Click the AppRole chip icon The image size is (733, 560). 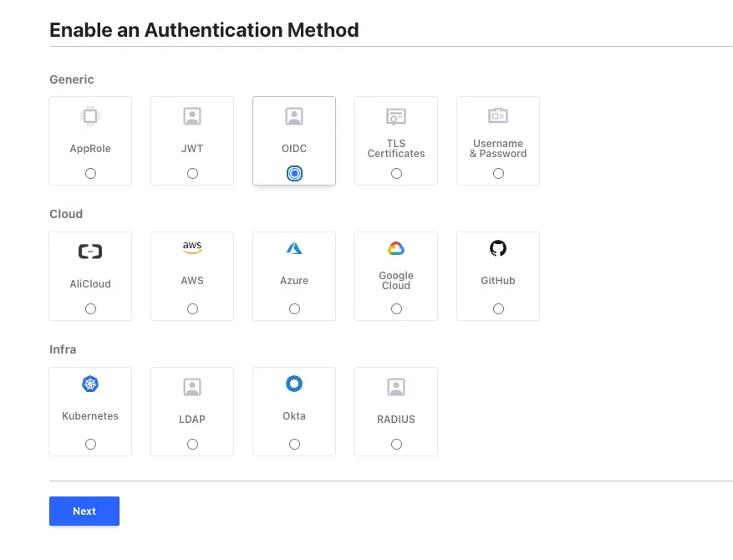point(90,117)
